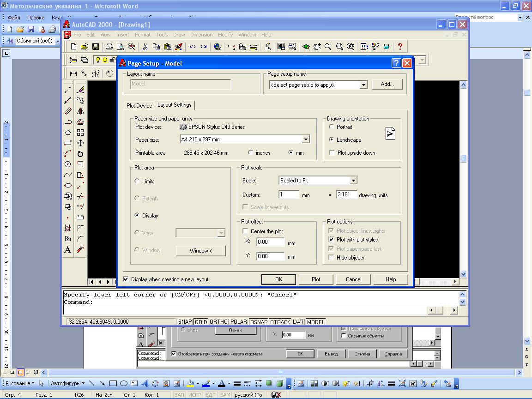
Task: Click the Window < button
Action: pyautogui.click(x=200, y=251)
